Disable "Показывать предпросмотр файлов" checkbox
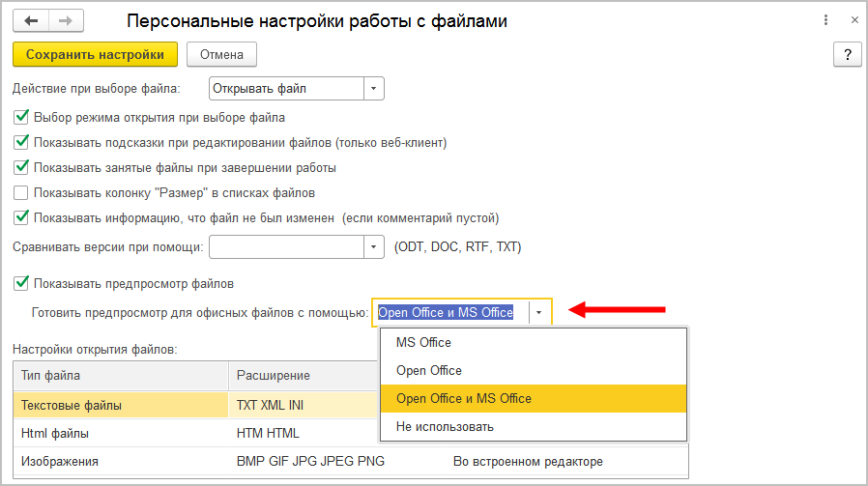The height and width of the screenshot is (486, 868). tap(21, 283)
